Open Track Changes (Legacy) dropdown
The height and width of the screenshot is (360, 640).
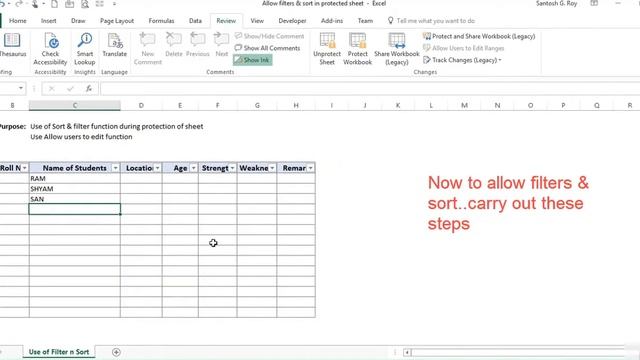462,60
